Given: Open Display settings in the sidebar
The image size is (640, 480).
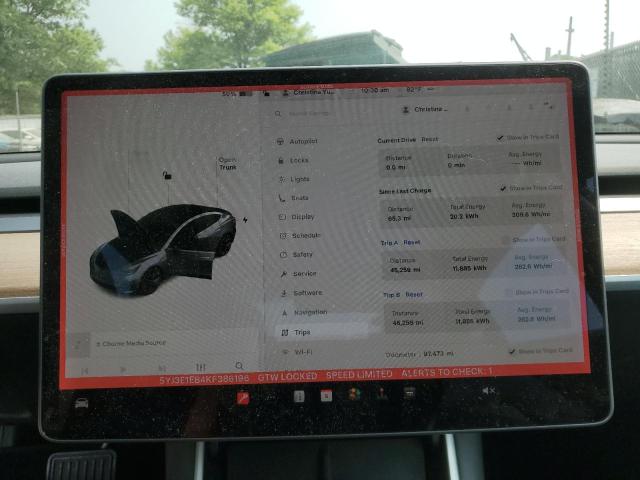Looking at the screenshot, I should coord(296,217).
